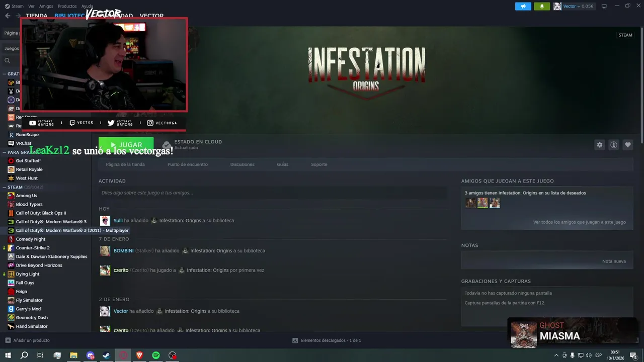Viewport: 644px width, 362px height.
Task: Collapse the PARA GRA... library category
Action: click(5, 152)
